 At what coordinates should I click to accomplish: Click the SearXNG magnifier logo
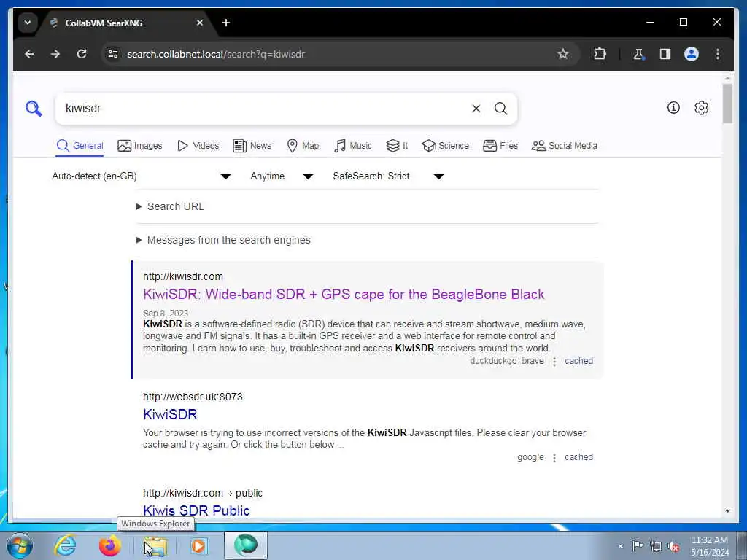point(34,109)
